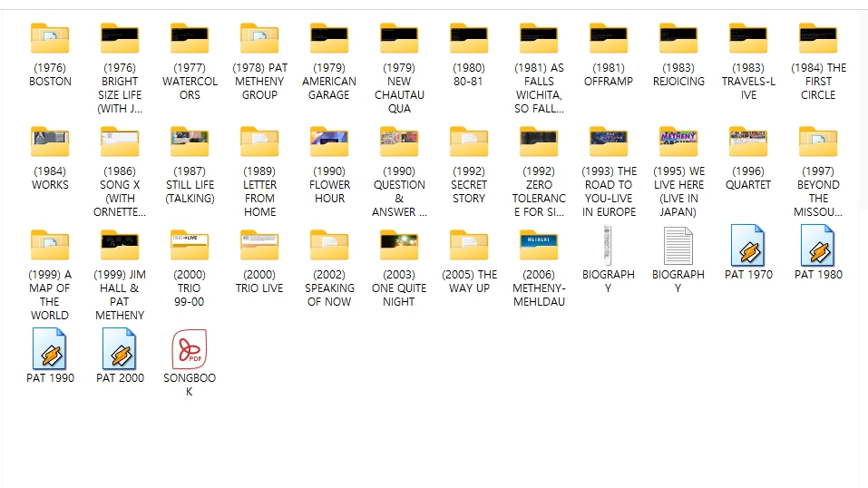Select the (1987) STILL LIFE (TALKING) folder

point(190,142)
